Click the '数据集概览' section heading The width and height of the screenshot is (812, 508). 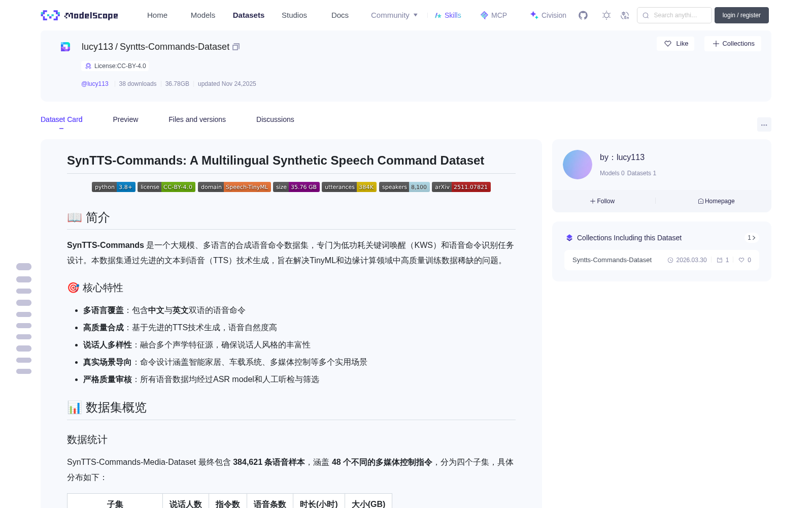pyautogui.click(x=107, y=407)
